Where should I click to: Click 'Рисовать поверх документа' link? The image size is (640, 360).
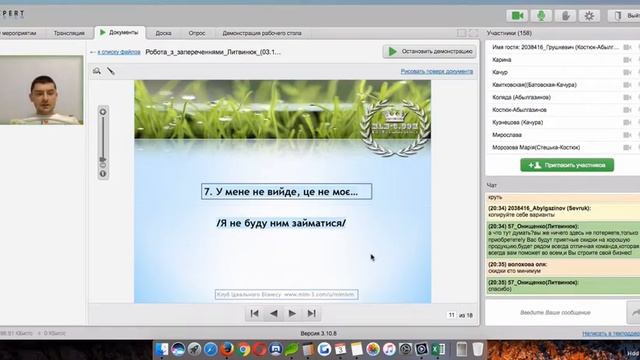(437, 71)
